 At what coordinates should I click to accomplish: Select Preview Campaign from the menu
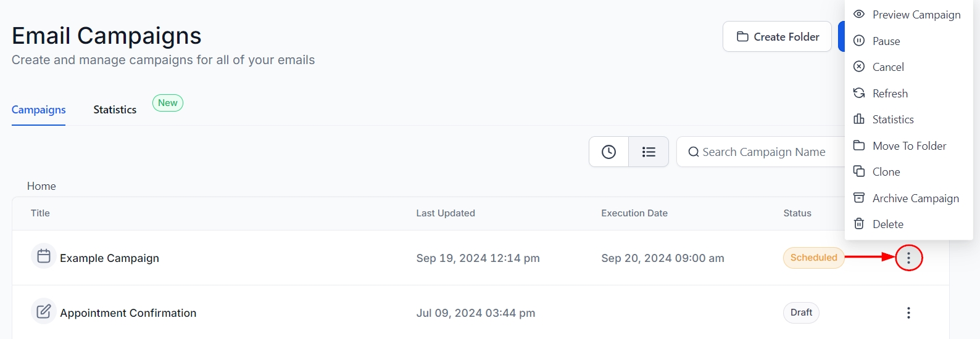point(916,15)
